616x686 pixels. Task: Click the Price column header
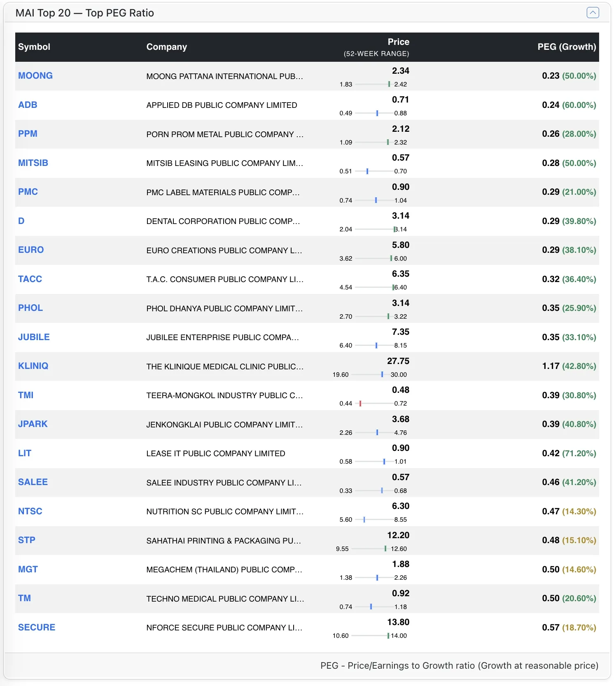(x=398, y=42)
